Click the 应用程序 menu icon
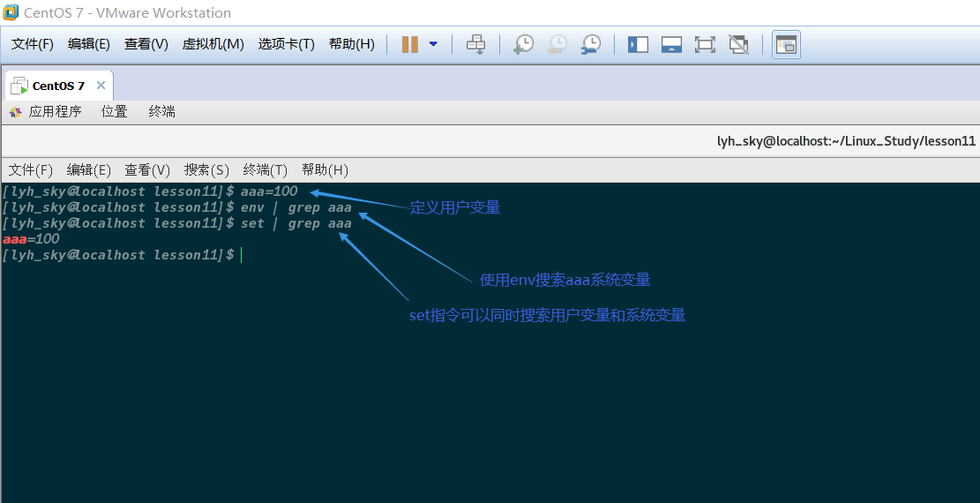Viewport: 980px width, 503px height. [x=16, y=112]
